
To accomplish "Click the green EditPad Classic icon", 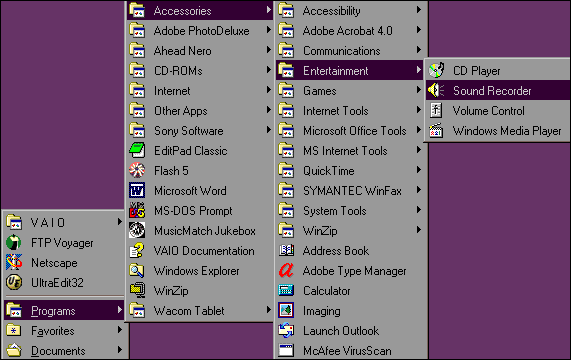I will tap(137, 150).
